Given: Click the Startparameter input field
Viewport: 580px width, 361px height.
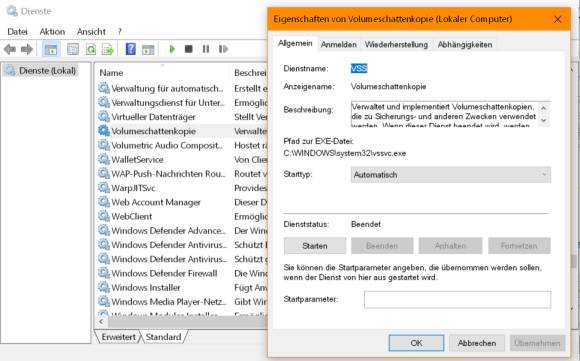Looking at the screenshot, I should pyautogui.click(x=457, y=300).
